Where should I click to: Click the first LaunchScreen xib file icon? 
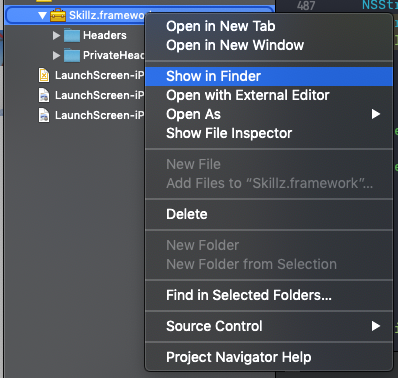pos(44,75)
